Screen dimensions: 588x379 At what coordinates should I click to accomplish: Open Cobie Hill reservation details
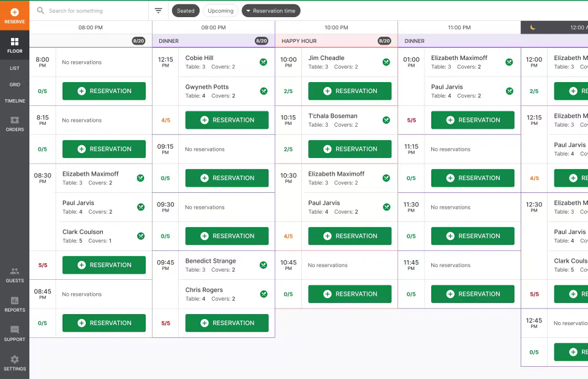click(x=227, y=62)
